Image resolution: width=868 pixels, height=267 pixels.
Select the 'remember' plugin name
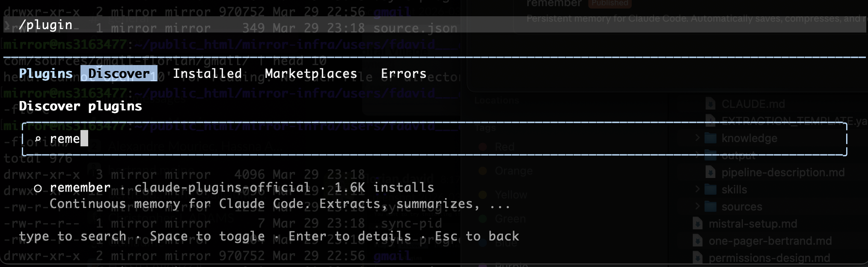80,187
